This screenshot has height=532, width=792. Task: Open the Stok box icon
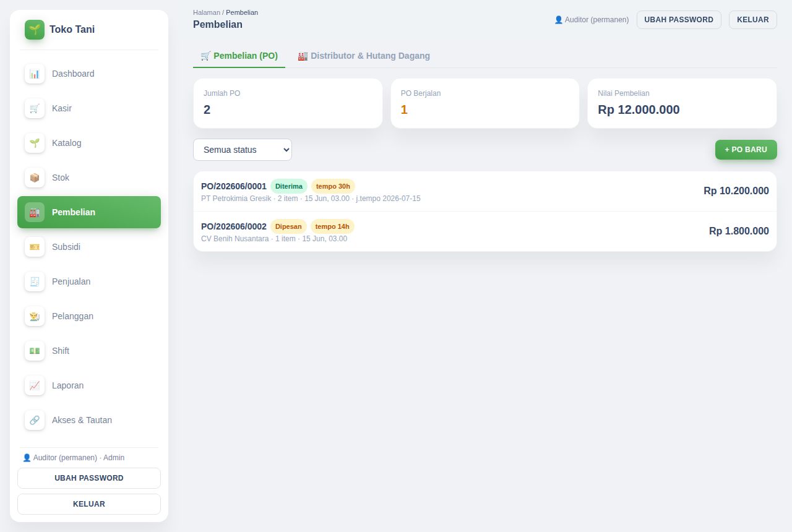(35, 178)
